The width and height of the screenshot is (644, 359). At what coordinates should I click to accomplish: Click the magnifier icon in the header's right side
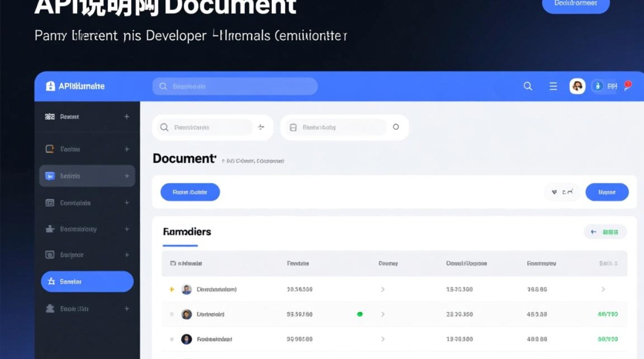(x=528, y=86)
